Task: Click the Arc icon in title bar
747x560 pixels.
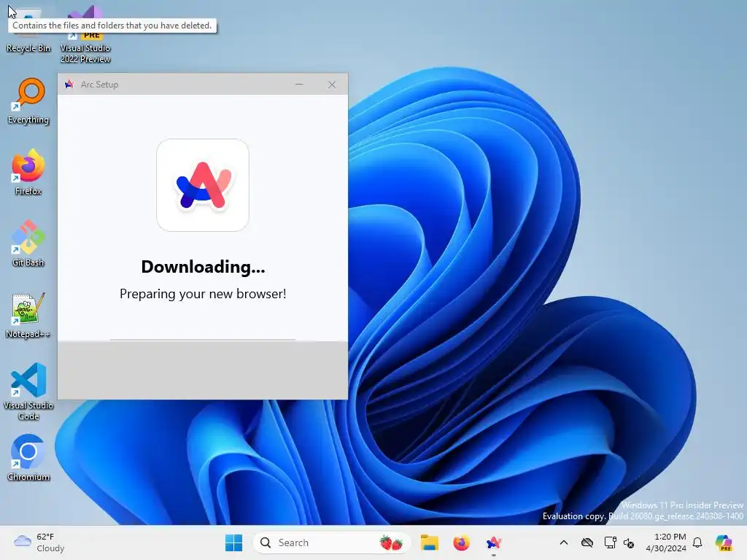Action: pos(69,85)
